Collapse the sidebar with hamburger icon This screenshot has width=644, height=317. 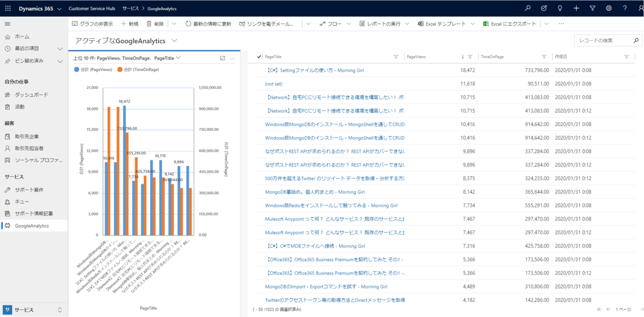point(8,24)
